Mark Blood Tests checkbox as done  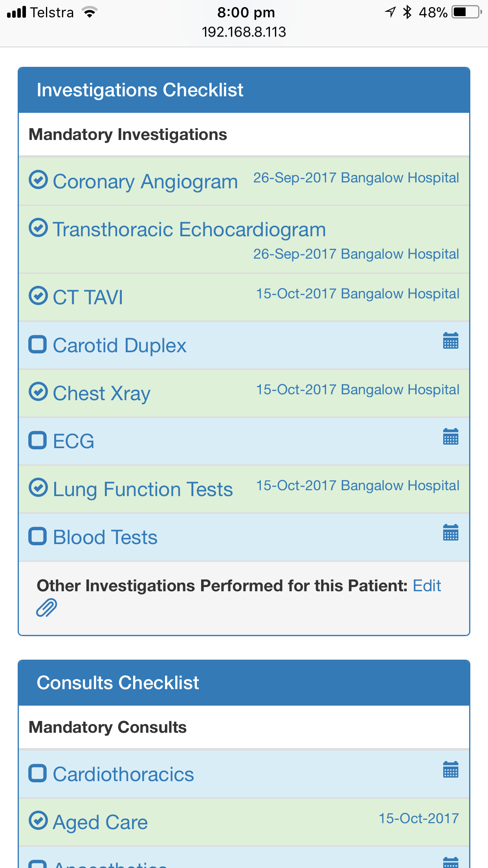tap(38, 536)
